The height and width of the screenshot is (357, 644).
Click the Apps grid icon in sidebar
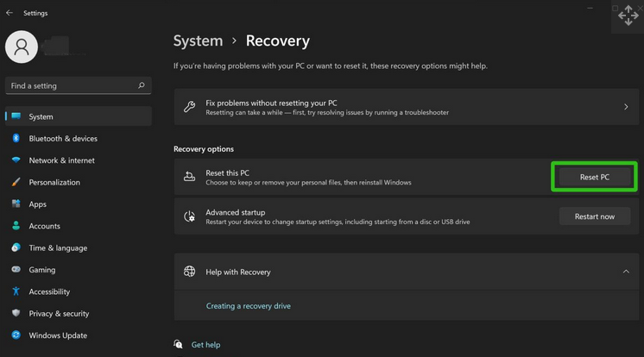16,204
